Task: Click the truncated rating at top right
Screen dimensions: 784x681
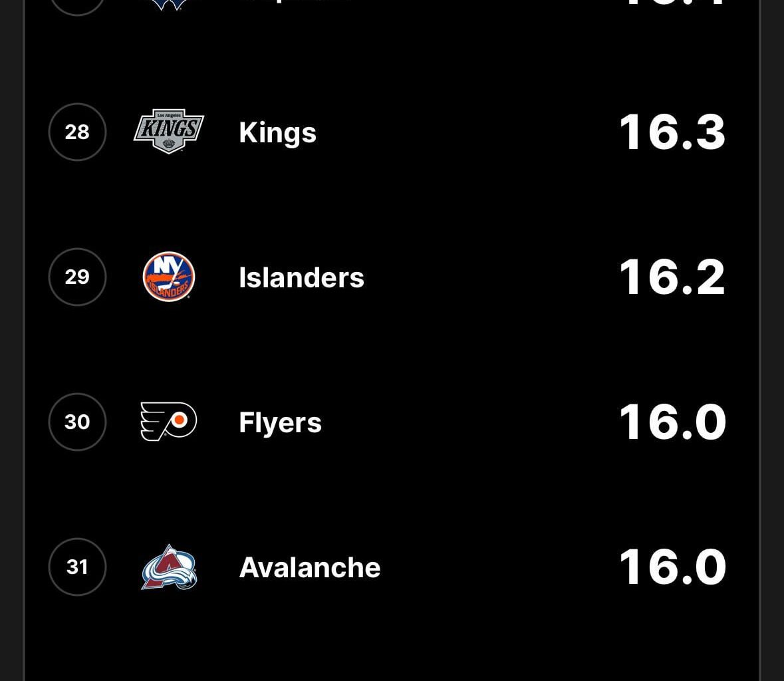Action: pyautogui.click(x=672, y=3)
